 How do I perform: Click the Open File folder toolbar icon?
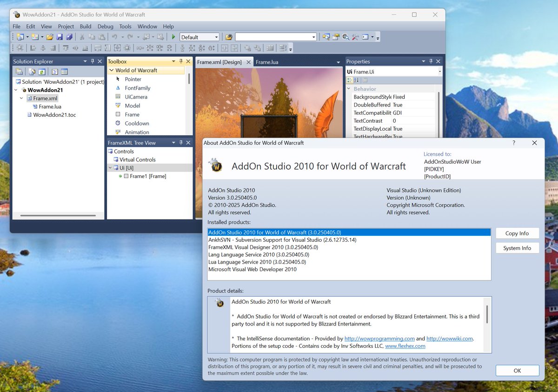point(49,37)
